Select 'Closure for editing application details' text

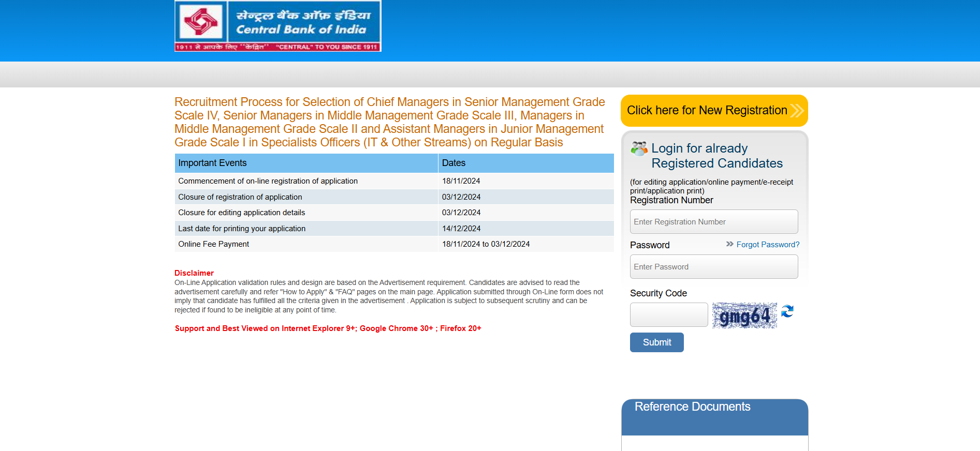click(x=242, y=213)
